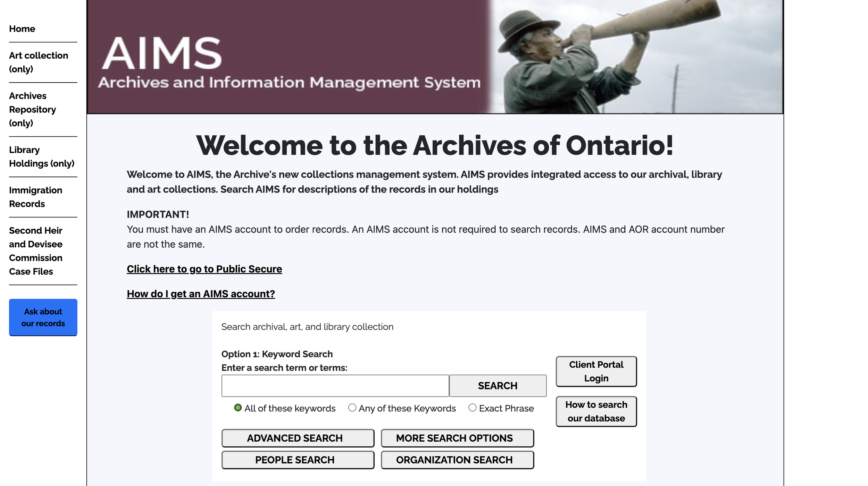Go to Art collection (only) page
This screenshot has height=486, width=868.
(x=38, y=62)
